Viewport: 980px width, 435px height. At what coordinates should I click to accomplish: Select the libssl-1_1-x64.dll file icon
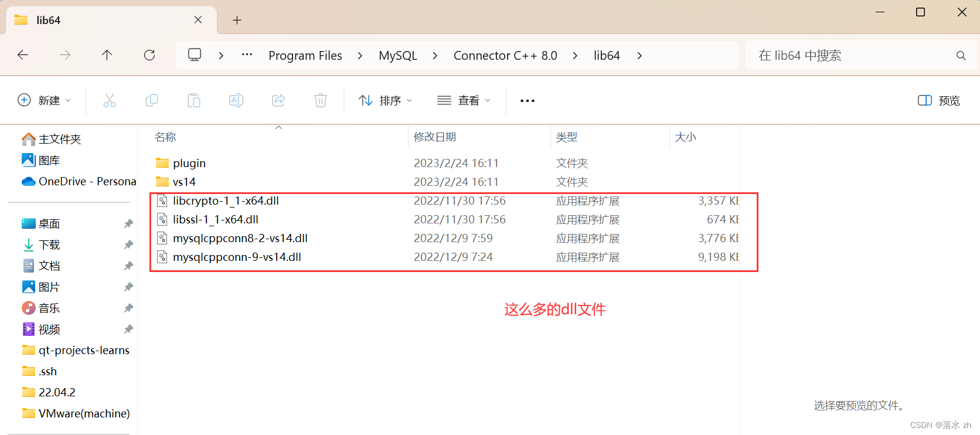(162, 220)
